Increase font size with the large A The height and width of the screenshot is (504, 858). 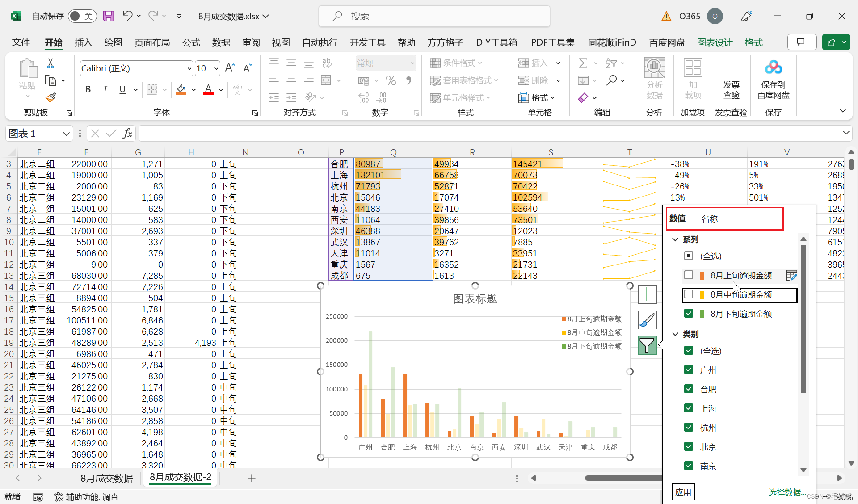click(x=230, y=68)
